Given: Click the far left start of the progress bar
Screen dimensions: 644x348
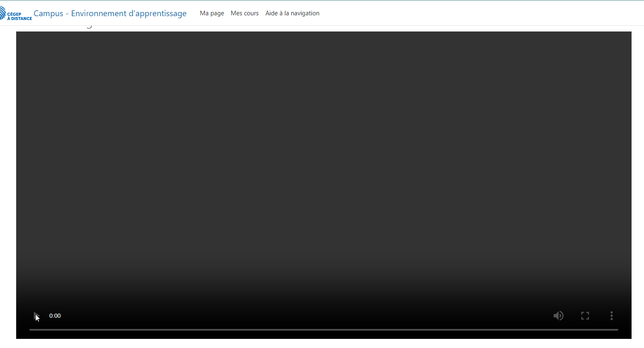Looking at the screenshot, I should (30, 330).
